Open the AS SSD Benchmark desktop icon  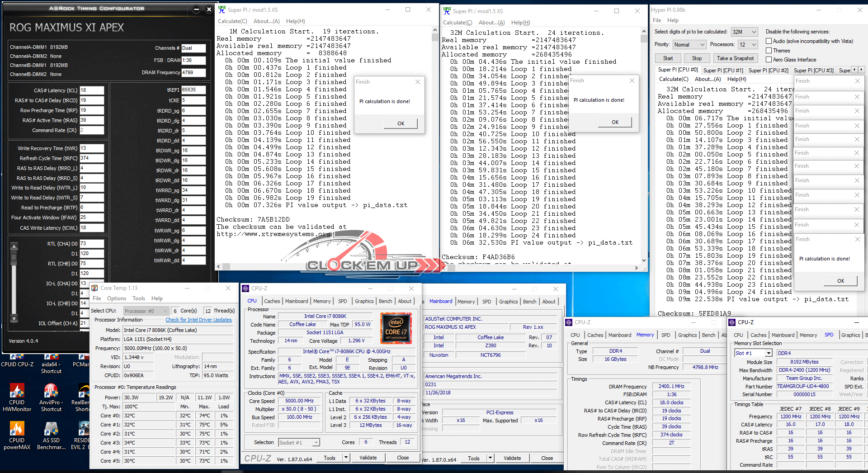point(51,430)
